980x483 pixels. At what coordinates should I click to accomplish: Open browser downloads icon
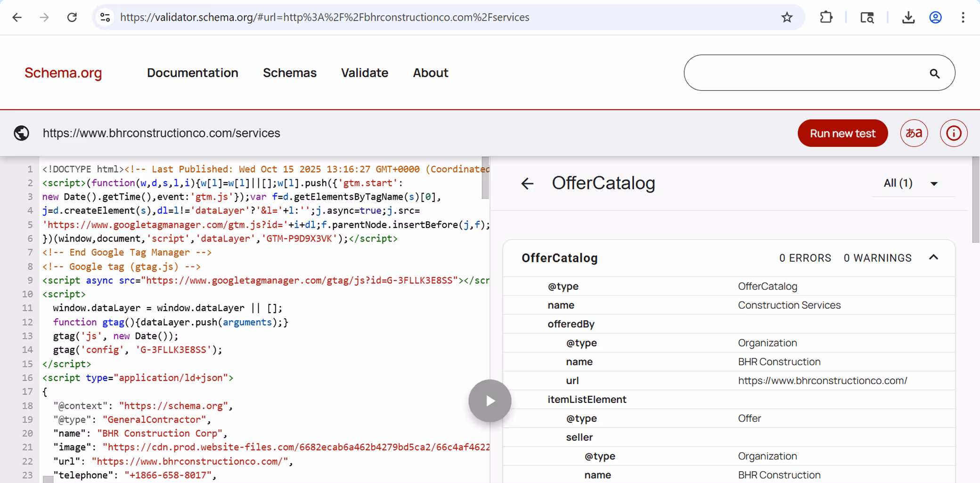pos(908,17)
